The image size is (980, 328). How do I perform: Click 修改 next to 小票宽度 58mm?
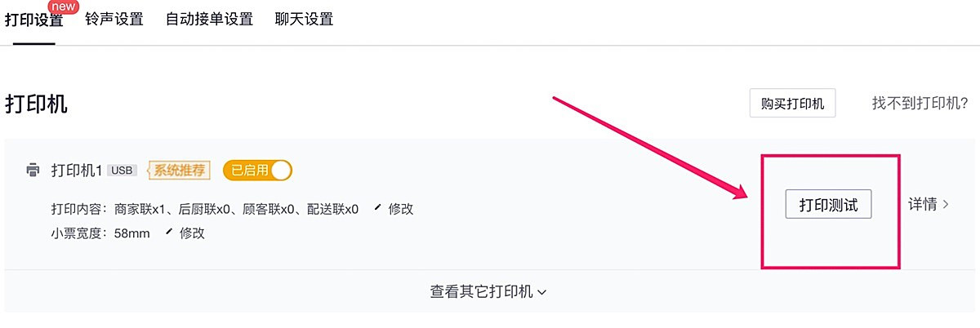point(192,233)
